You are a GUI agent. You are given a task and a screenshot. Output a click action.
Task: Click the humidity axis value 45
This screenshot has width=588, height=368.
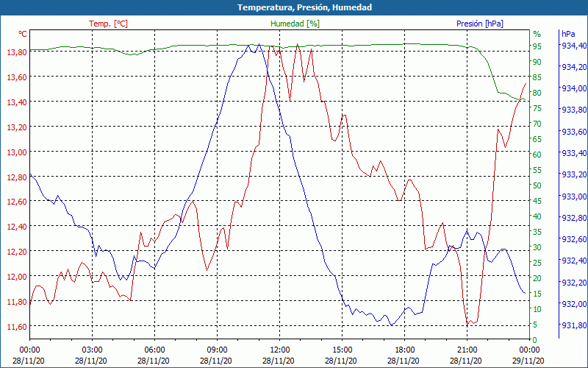[x=537, y=201]
